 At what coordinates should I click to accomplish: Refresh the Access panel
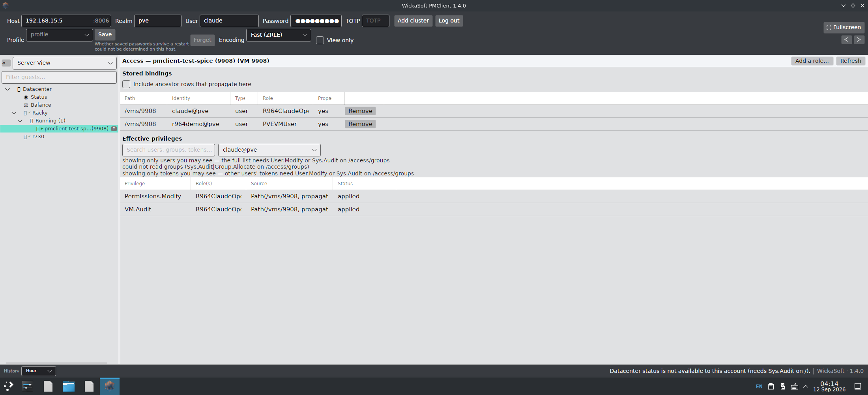tap(851, 61)
